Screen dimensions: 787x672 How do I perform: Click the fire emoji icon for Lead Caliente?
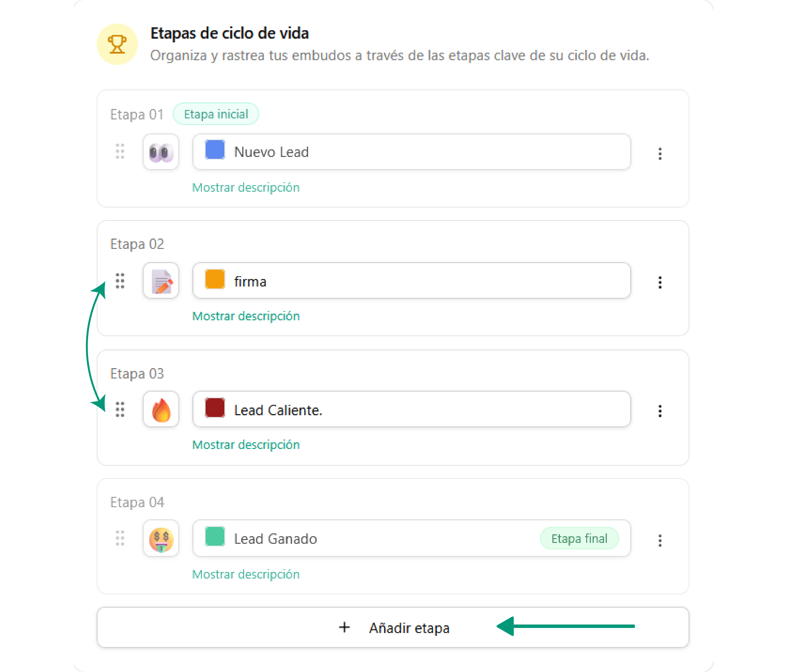pyautogui.click(x=161, y=410)
